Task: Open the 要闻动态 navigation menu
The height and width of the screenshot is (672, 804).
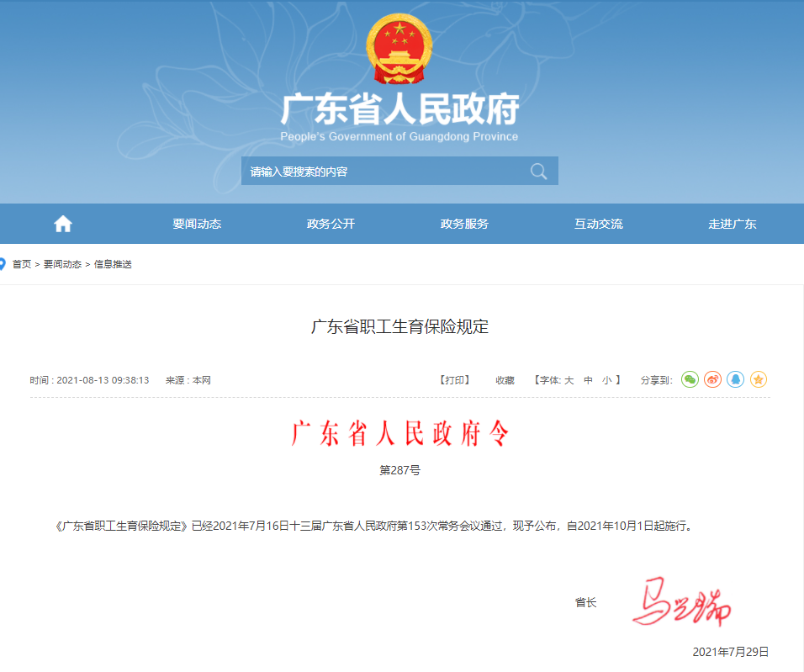Action: point(197,224)
